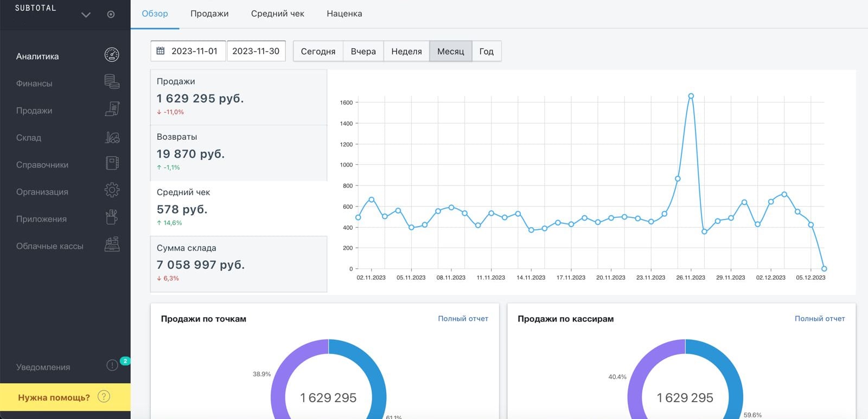Screen dimensions: 868x419
Task: Switch period to Сегодня
Action: (x=318, y=51)
